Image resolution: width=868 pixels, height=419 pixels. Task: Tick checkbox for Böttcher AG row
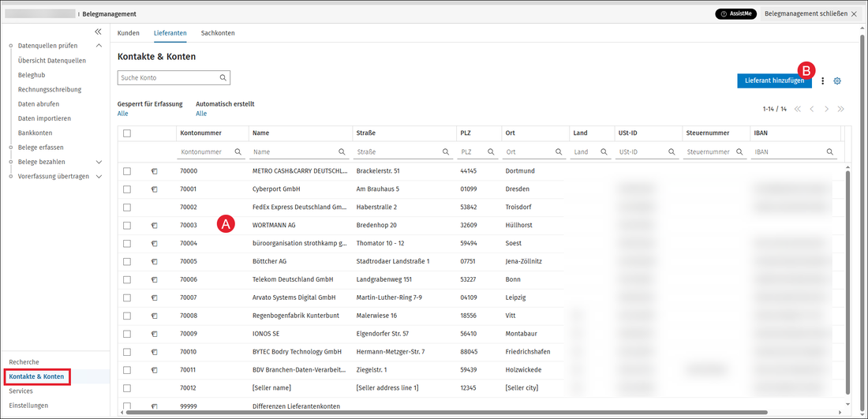(127, 261)
